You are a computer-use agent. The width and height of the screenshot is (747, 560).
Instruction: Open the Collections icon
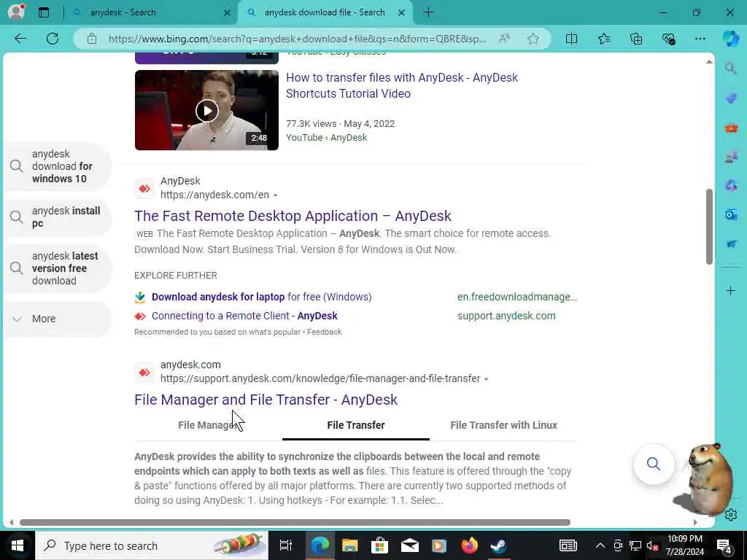[x=636, y=39]
